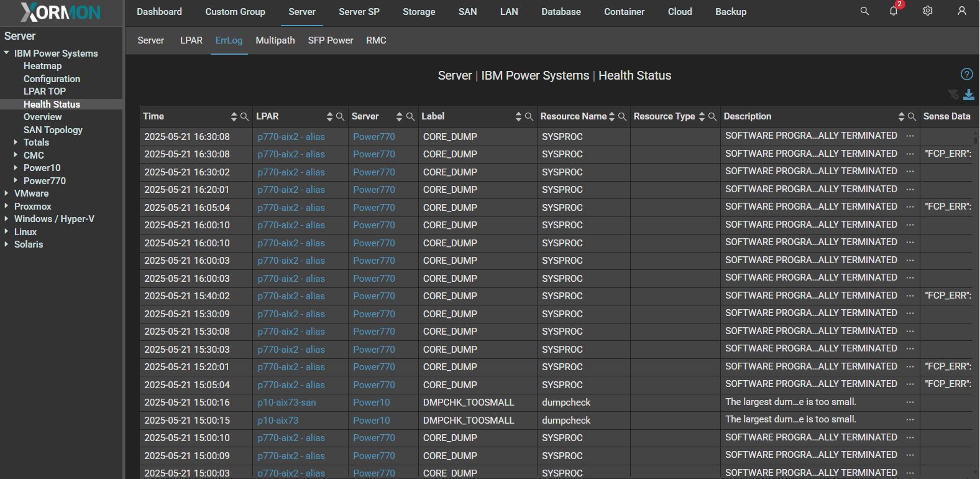Sort table by Resource Name column
The width and height of the screenshot is (980, 479).
611,116
